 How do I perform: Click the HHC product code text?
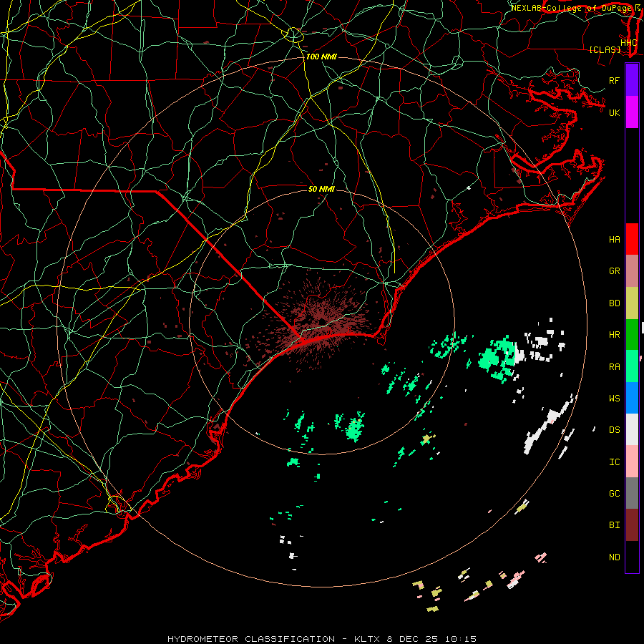point(629,43)
